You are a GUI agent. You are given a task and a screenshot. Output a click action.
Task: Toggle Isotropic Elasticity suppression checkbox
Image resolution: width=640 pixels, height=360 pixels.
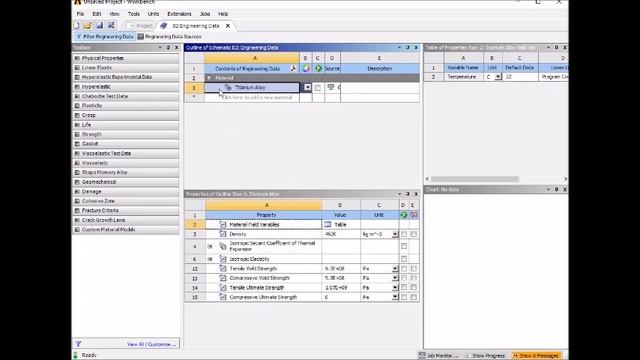[404, 259]
